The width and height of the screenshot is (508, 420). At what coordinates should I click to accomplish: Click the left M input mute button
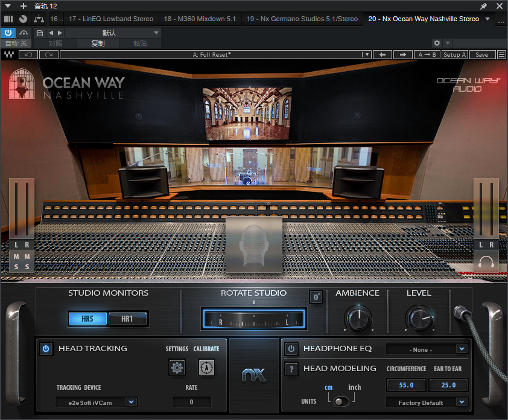[16, 256]
